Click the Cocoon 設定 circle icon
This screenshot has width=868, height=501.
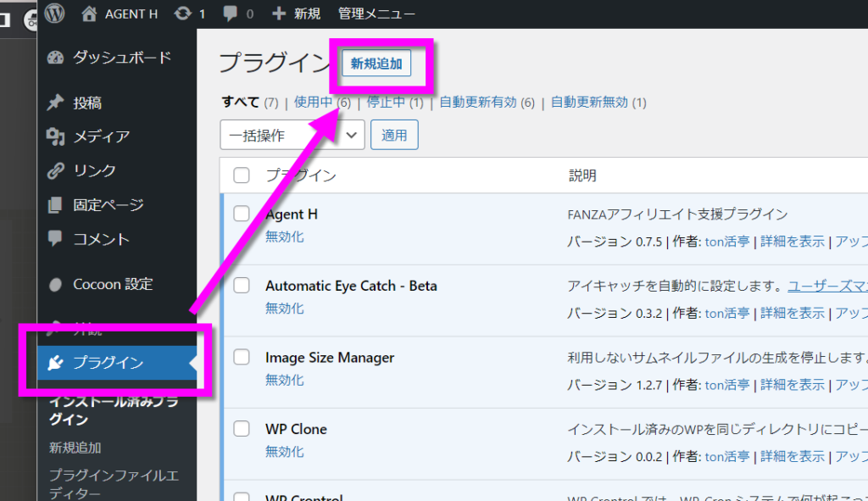(55, 285)
